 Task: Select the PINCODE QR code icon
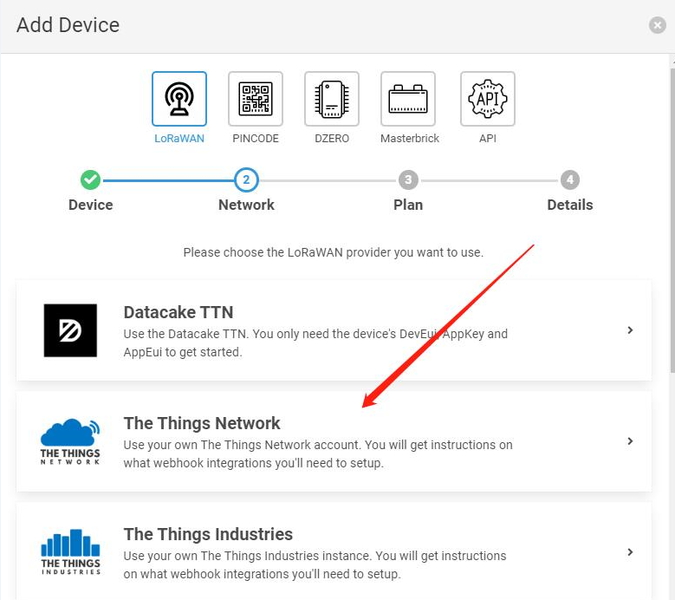255,99
